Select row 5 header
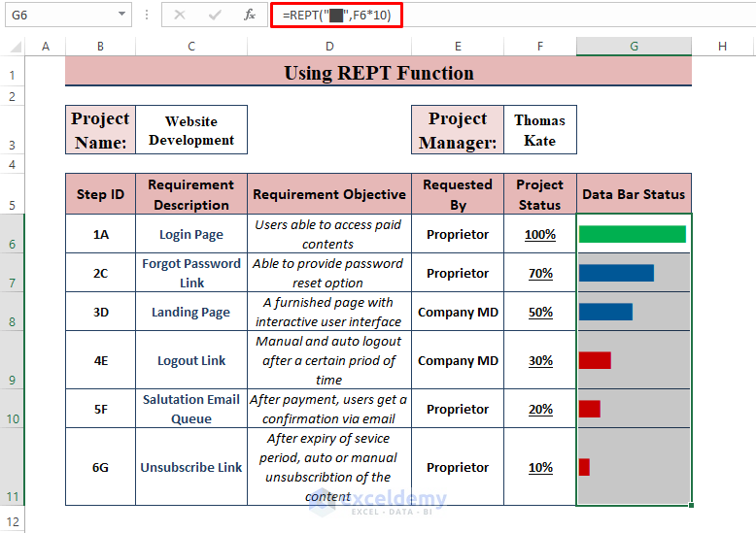 pos(12,194)
